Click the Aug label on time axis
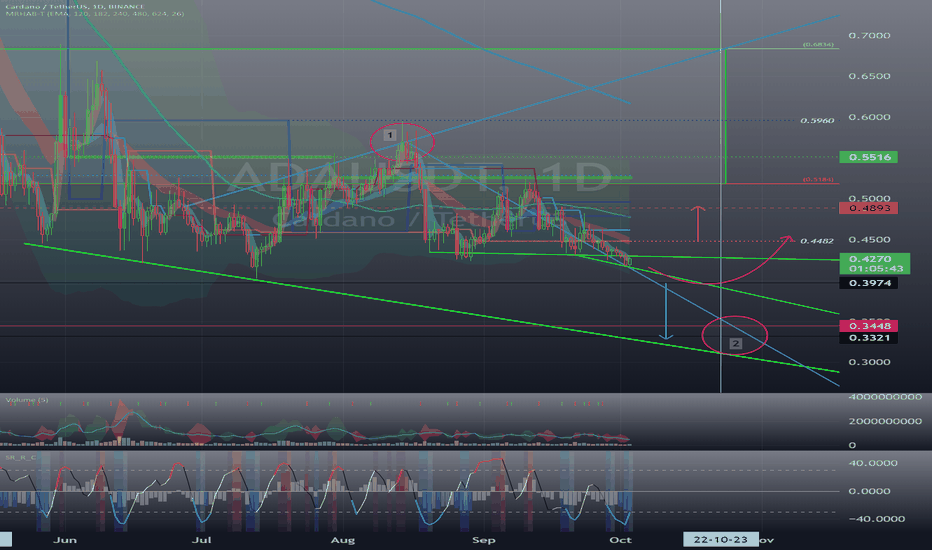Screen dimensions: 932x550 [x=342, y=540]
